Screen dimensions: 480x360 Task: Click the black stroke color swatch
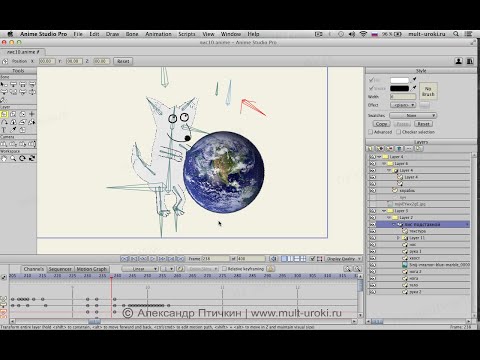(x=399, y=89)
